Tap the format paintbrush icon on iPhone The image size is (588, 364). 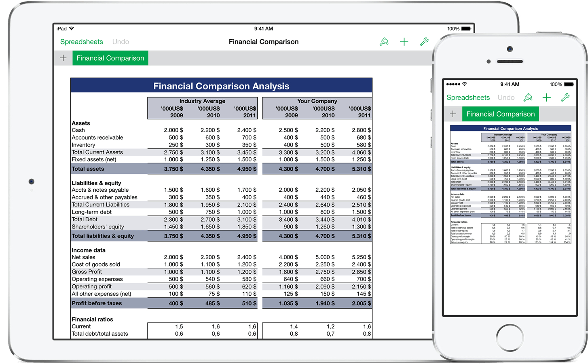pos(528,97)
